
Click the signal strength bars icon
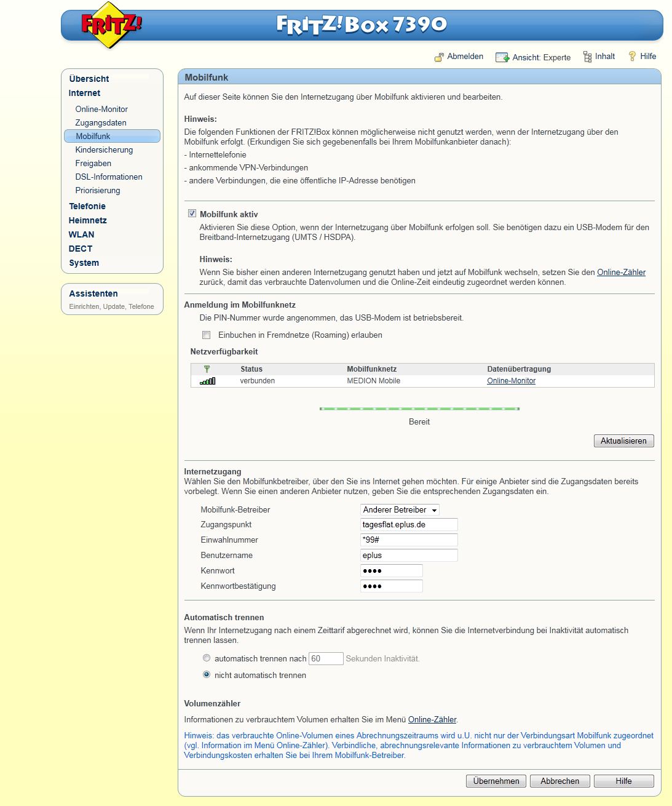coord(208,381)
